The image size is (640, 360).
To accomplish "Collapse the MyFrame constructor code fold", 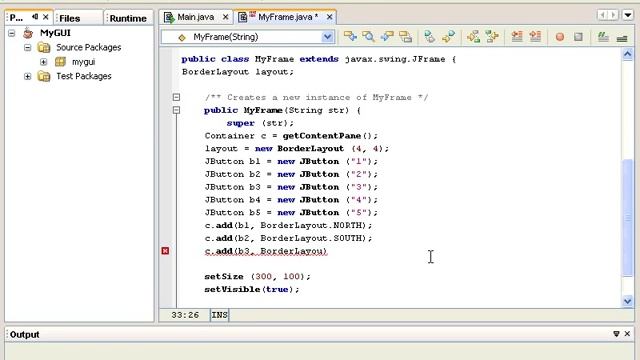I will pyautogui.click(x=176, y=110).
